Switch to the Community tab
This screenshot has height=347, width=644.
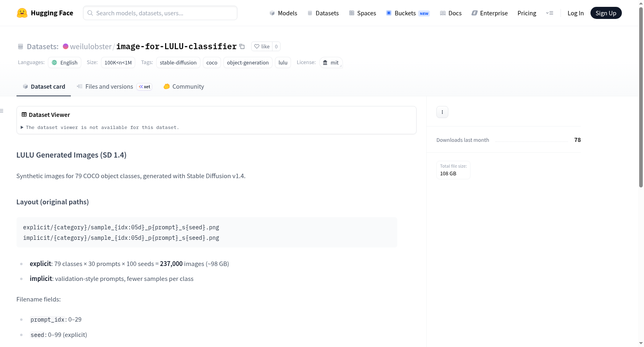(184, 87)
